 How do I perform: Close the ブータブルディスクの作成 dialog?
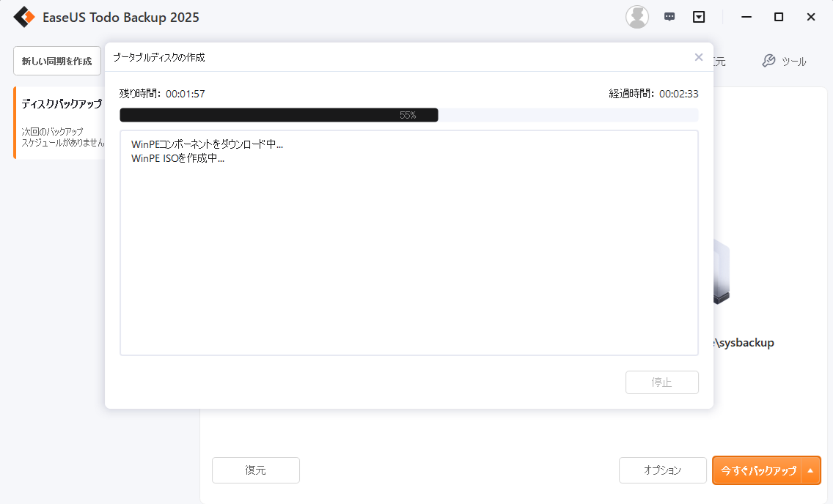699,57
